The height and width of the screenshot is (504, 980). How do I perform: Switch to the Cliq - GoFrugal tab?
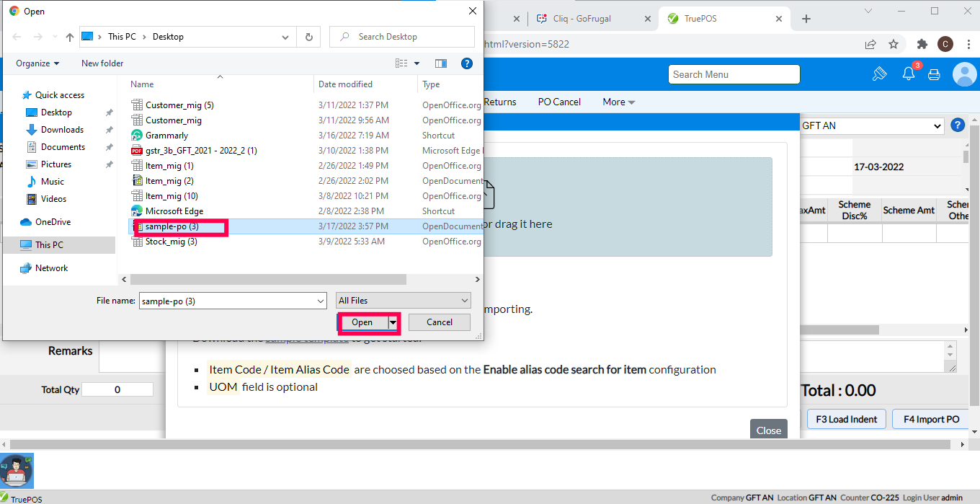coord(582,19)
